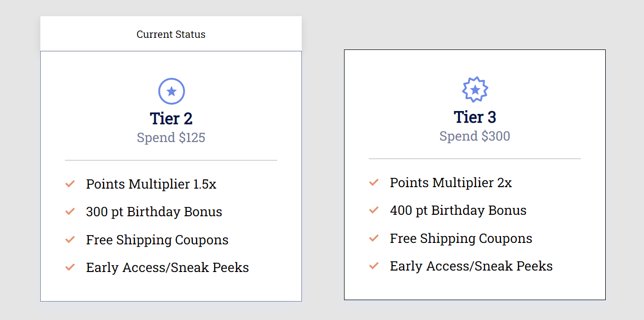Viewport: 644px width, 320px height.
Task: Click checkmark beside Points Multiplier 2x
Action: (x=374, y=182)
